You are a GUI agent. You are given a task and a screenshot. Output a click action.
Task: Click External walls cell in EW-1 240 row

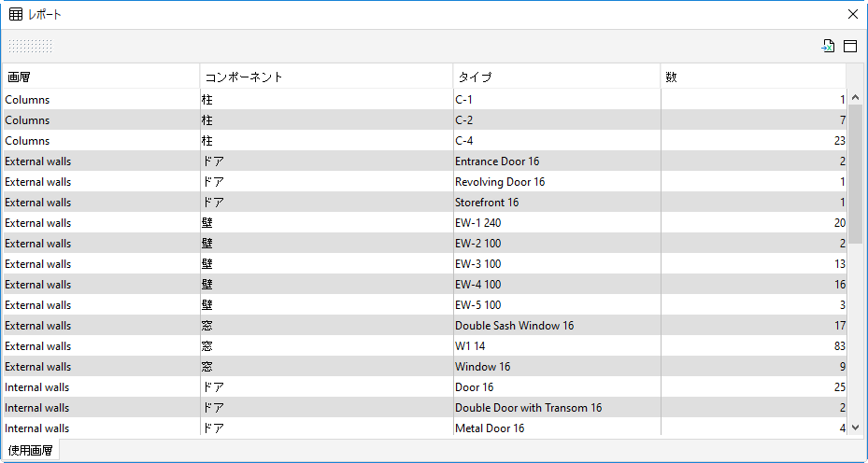[101, 222]
